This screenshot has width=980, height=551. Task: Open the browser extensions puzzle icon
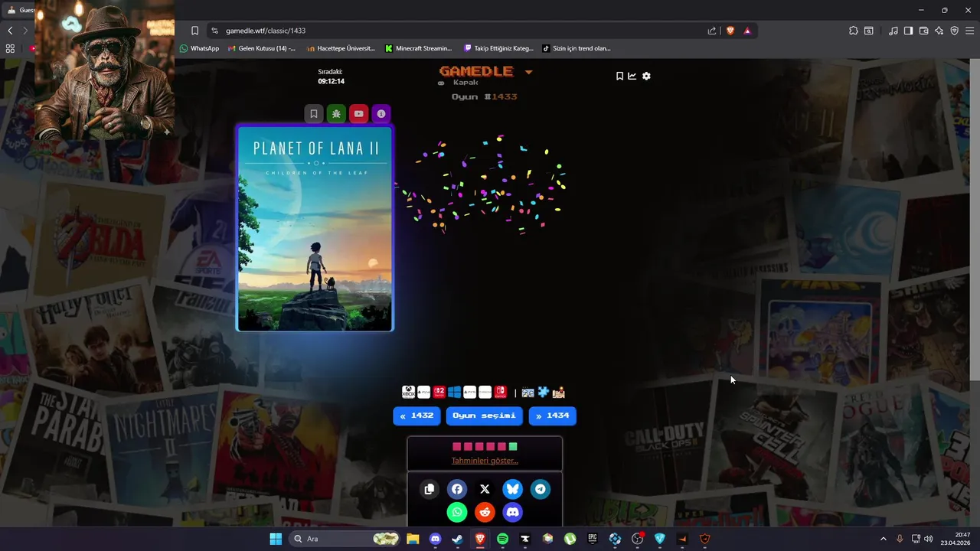pyautogui.click(x=854, y=31)
